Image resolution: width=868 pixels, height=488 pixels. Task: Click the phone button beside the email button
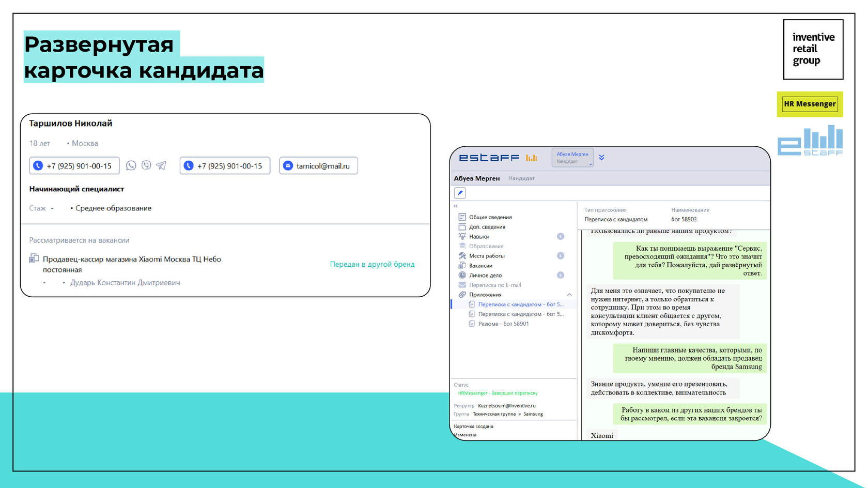click(x=225, y=165)
